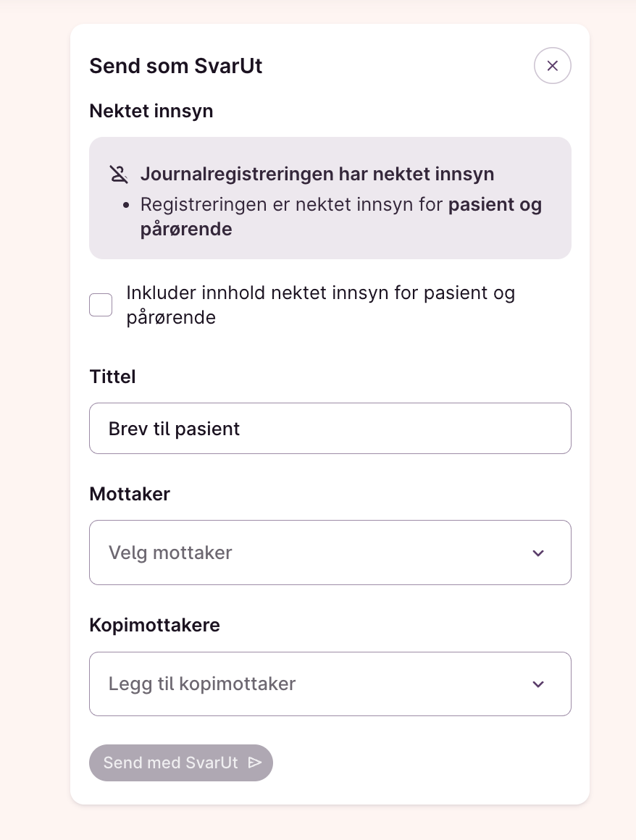
Task: Click the denied-access person icon in banner
Action: 119,174
